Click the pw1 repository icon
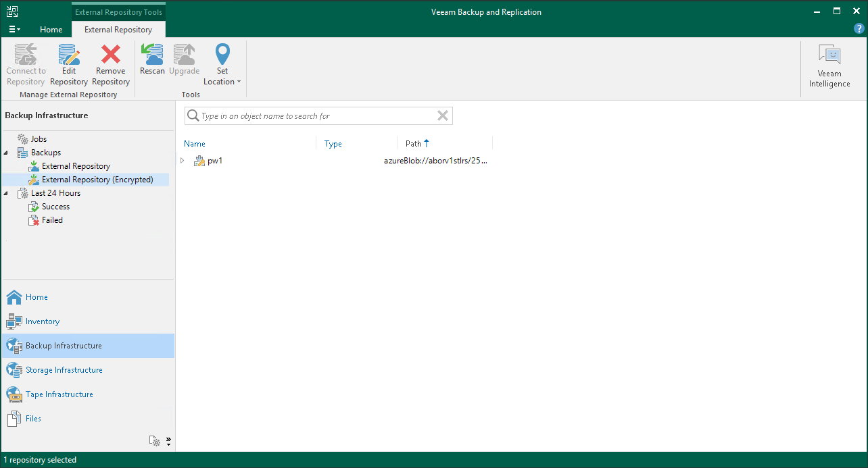The image size is (868, 468). [x=199, y=160]
